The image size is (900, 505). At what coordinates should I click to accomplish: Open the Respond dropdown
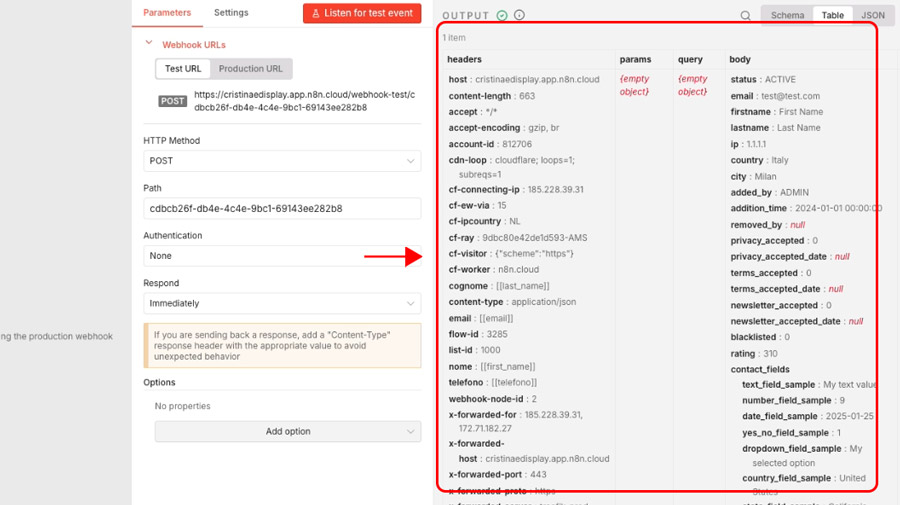[282, 303]
